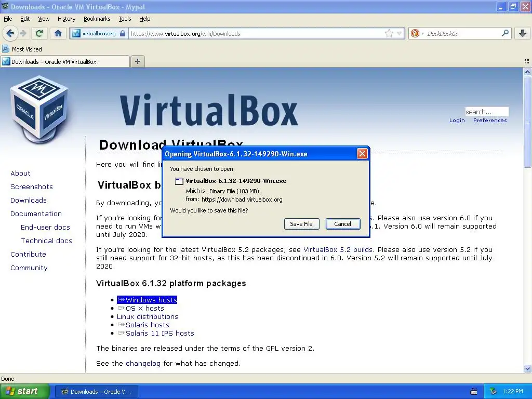
Task: Click the page scrollbar up arrow
Action: coord(527,72)
